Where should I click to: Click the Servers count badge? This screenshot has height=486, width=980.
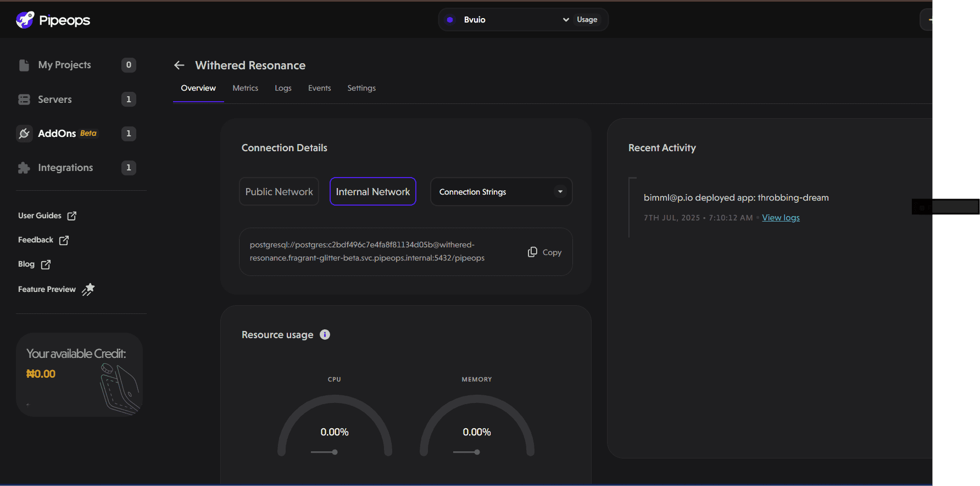(129, 100)
